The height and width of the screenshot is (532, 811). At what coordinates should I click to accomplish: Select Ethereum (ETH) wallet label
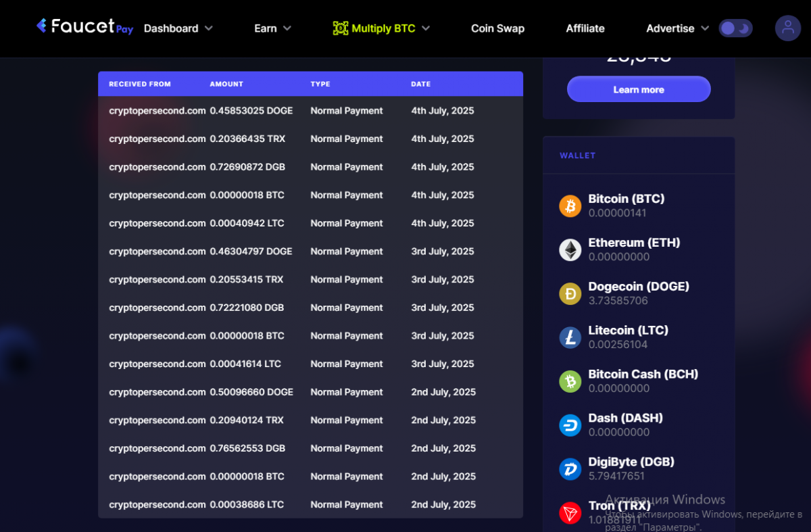click(634, 243)
